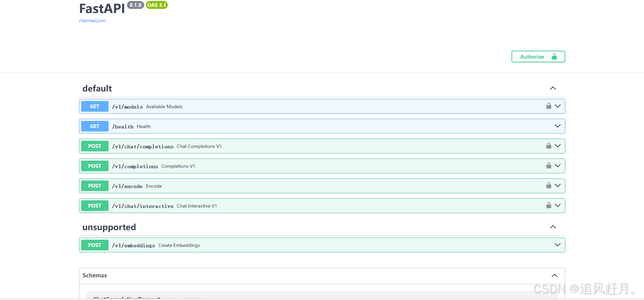Click the 0.1.0 version badge

coord(136,5)
